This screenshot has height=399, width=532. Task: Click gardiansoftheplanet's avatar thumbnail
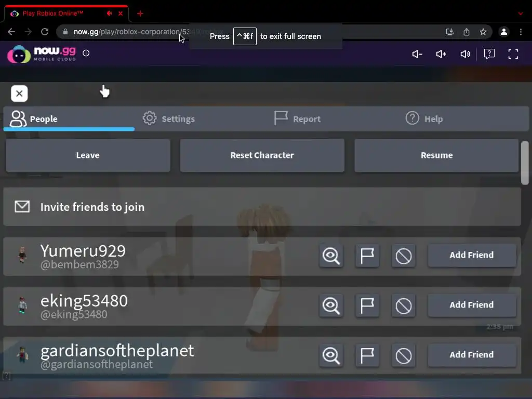22,354
